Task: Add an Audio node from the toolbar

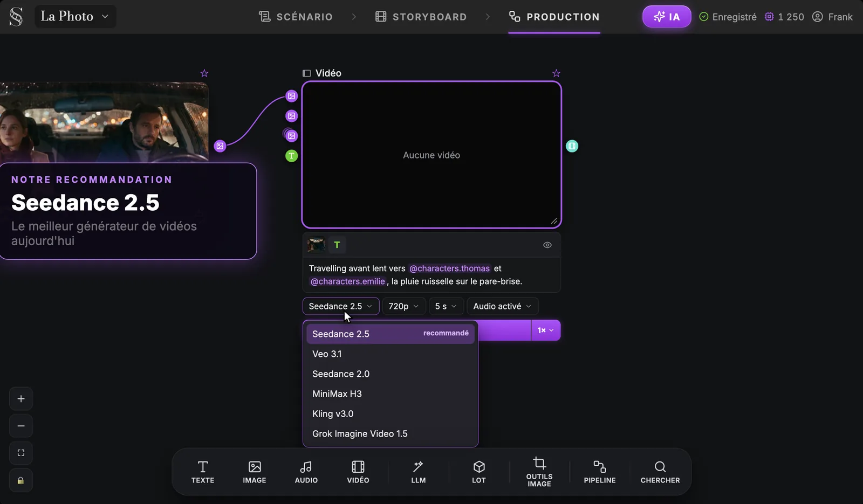Action: click(x=306, y=472)
